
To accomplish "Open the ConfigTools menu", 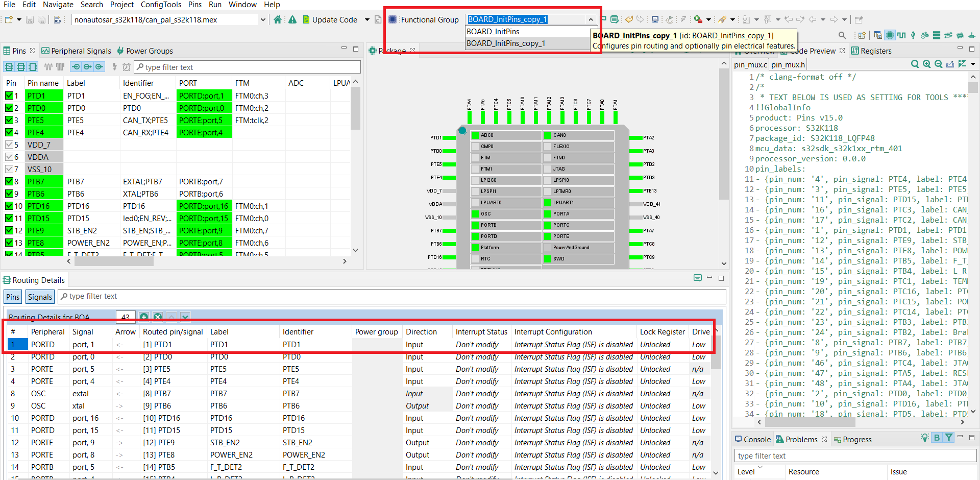I will (161, 5).
